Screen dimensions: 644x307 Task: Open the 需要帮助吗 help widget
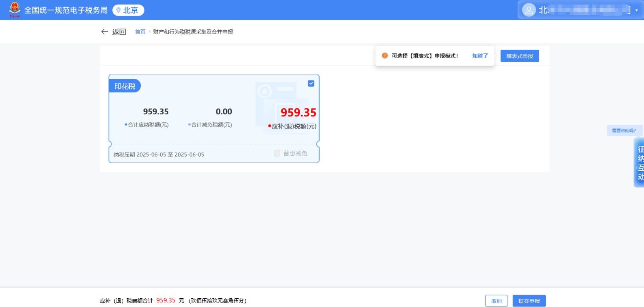(625, 130)
